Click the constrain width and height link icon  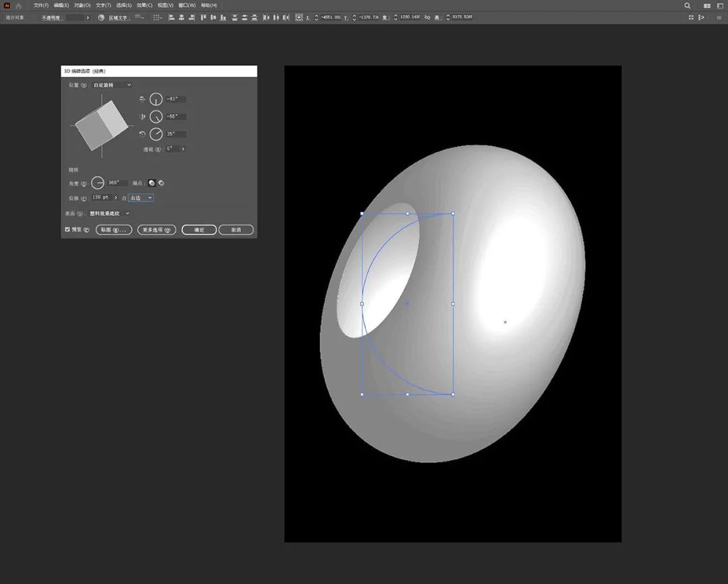(x=427, y=18)
